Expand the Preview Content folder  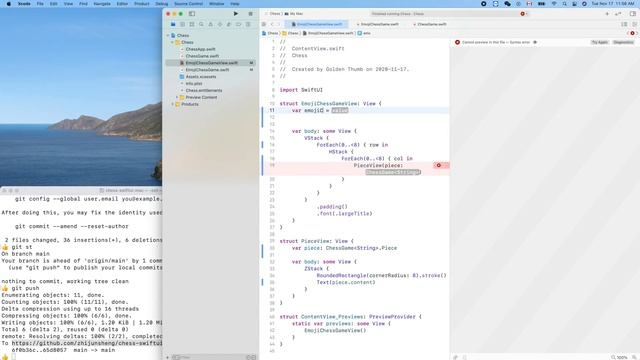pyautogui.click(x=177, y=98)
